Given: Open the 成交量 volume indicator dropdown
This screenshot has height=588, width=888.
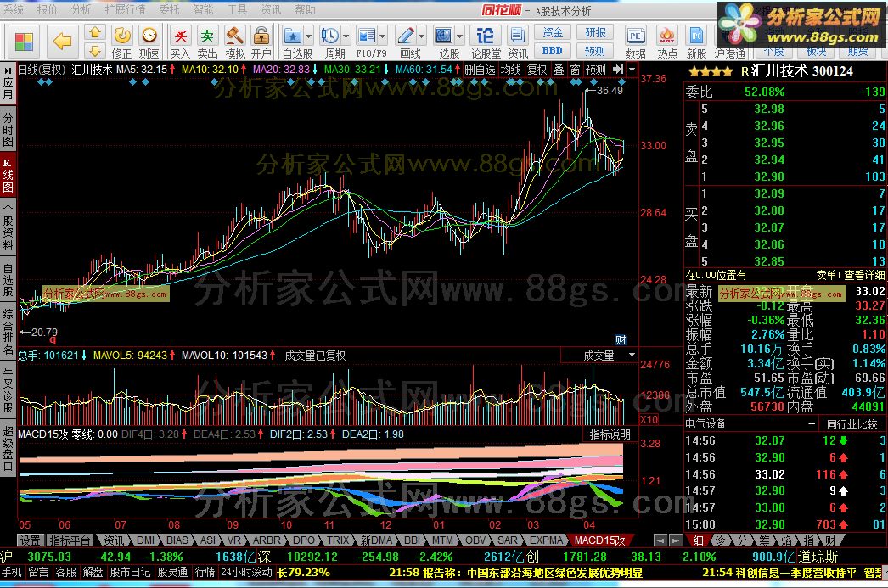Looking at the screenshot, I should click(x=632, y=355).
